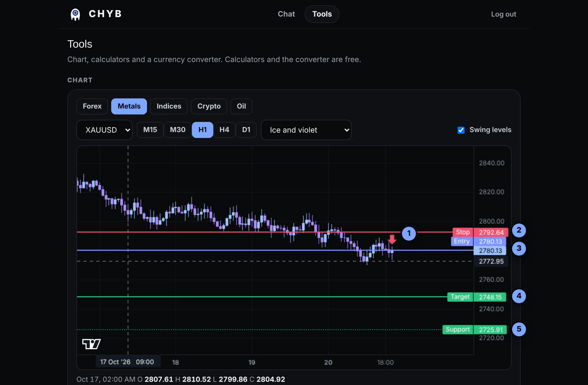Viewport: 588px width, 385px height.
Task: Click the CHYB brand name text
Action: pos(105,14)
